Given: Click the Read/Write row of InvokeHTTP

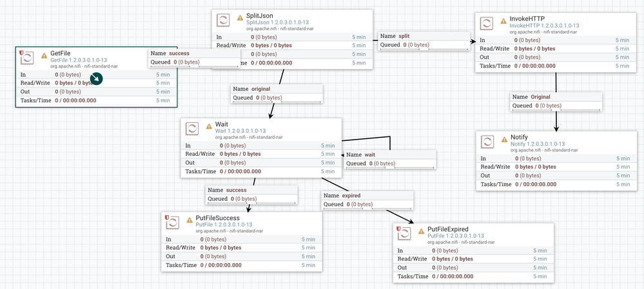Looking at the screenshot, I should tap(556, 48).
